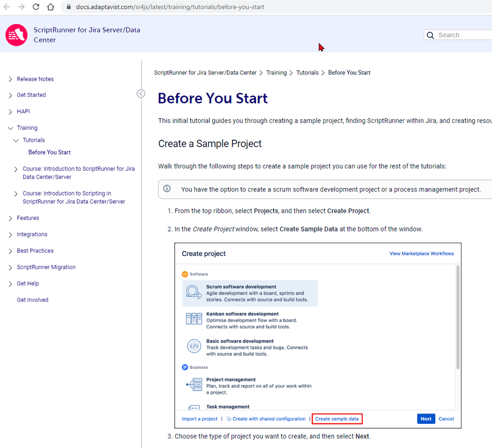Click the Create a Sample Project heading
Viewport: 492px width, 448px height.
point(210,144)
